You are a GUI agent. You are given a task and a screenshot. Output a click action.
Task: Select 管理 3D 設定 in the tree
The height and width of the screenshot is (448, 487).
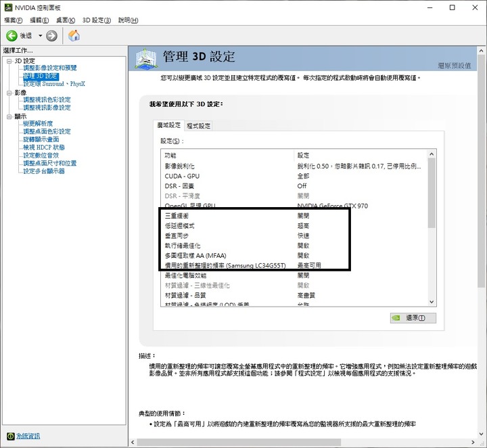click(x=41, y=76)
